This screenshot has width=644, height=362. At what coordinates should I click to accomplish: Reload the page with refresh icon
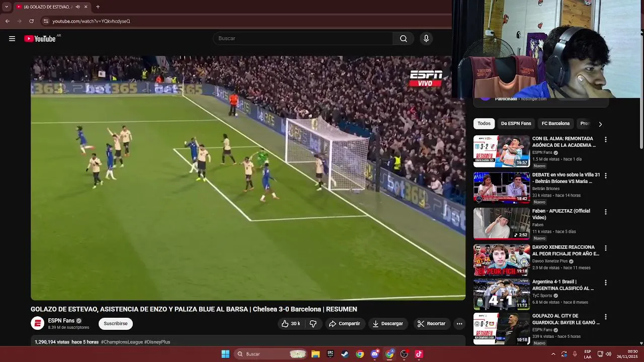point(31,21)
